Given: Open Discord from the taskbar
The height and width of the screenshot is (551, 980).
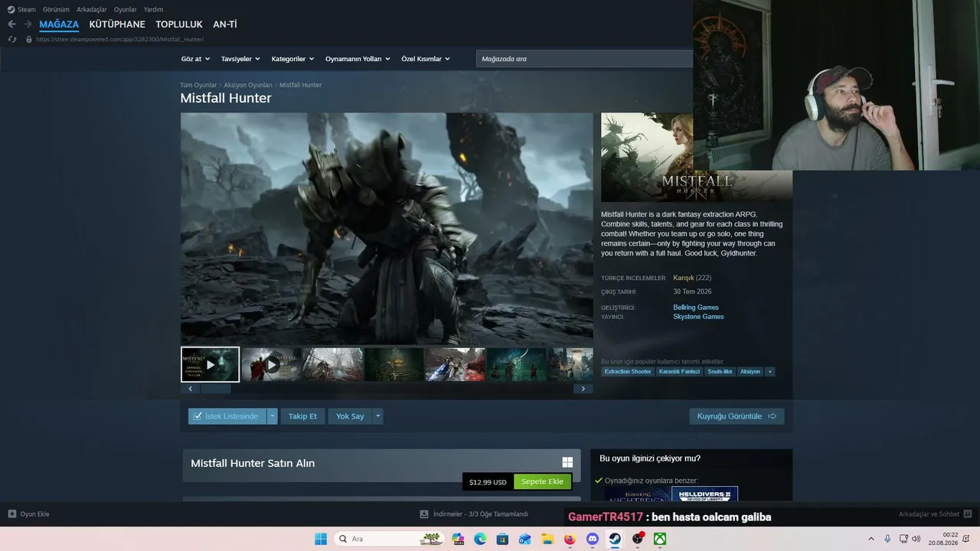Looking at the screenshot, I should 592,539.
